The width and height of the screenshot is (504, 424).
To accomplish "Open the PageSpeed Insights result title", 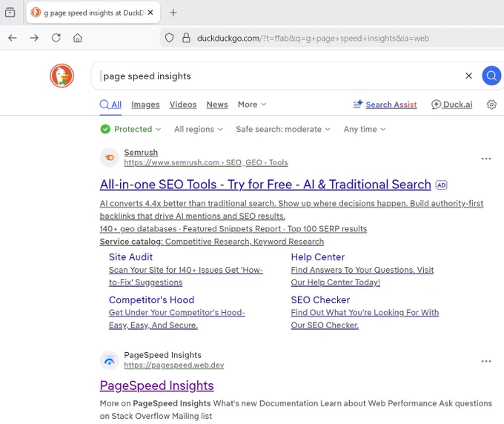I will pyautogui.click(x=156, y=385).
